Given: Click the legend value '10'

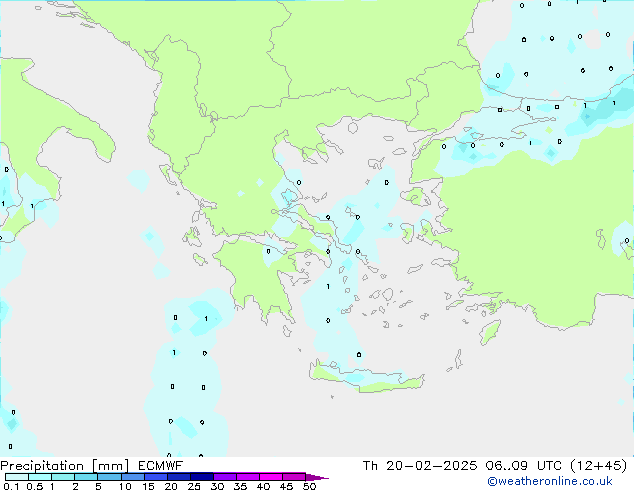Looking at the screenshot, I should tap(125, 486).
